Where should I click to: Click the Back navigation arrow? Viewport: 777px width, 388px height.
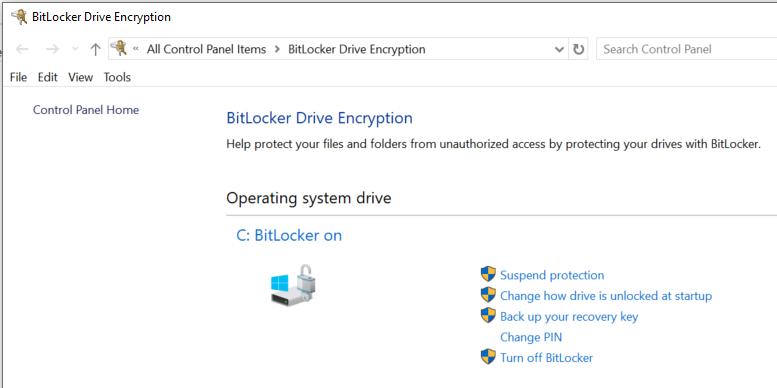(x=22, y=49)
